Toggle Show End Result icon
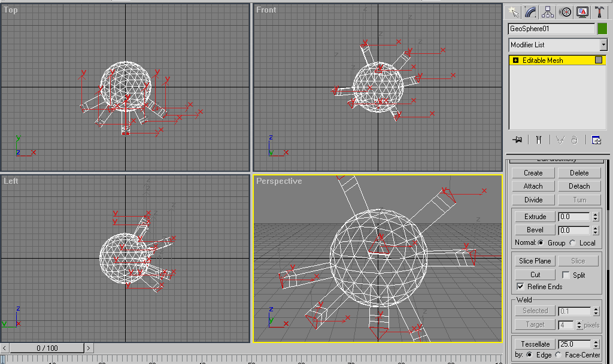 539,140
